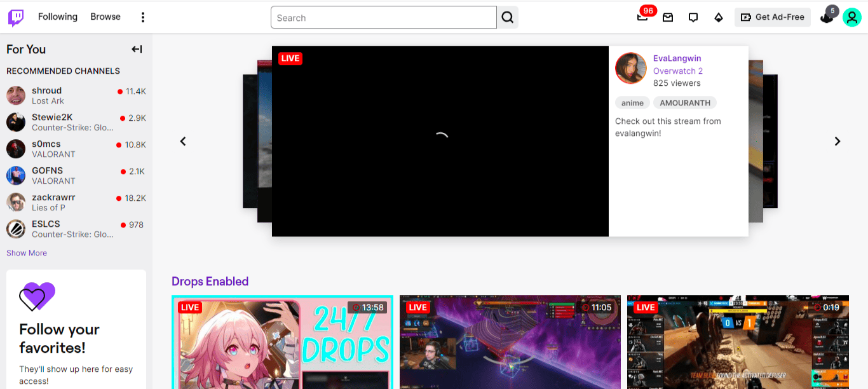This screenshot has height=389, width=868.
Task: Open the Following page
Action: (58, 17)
